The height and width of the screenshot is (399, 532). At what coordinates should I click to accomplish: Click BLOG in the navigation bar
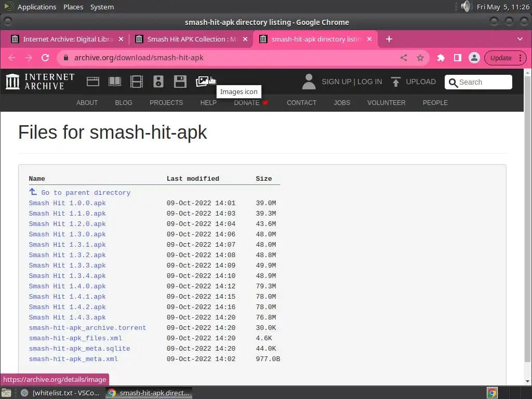pyautogui.click(x=124, y=103)
